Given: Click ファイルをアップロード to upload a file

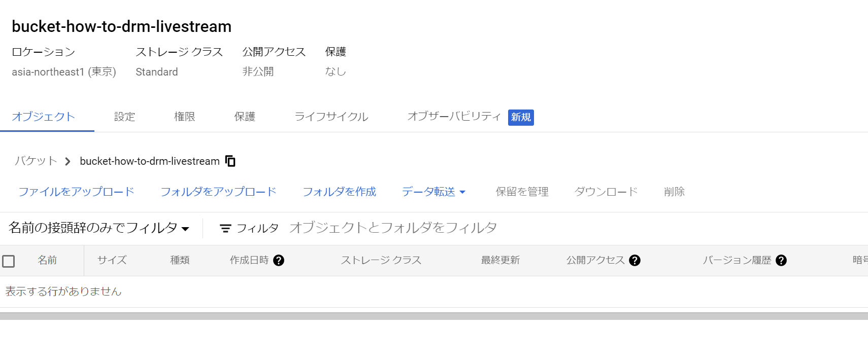Looking at the screenshot, I should click(x=76, y=192).
